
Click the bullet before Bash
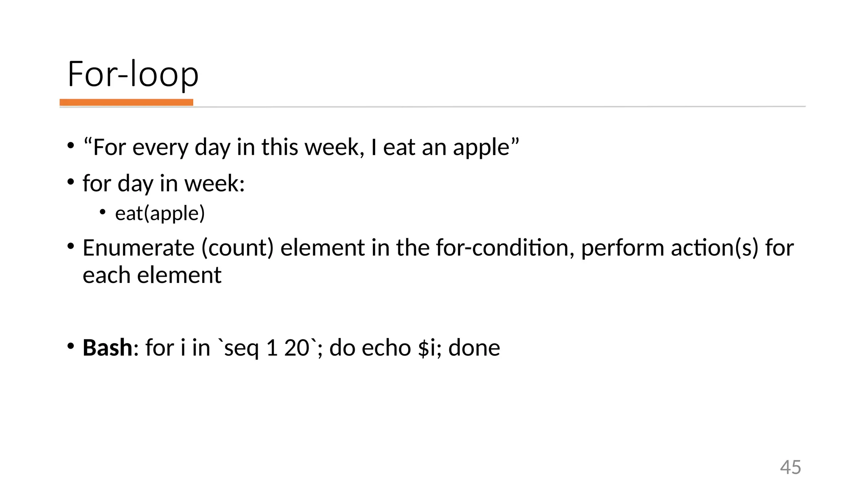point(70,346)
